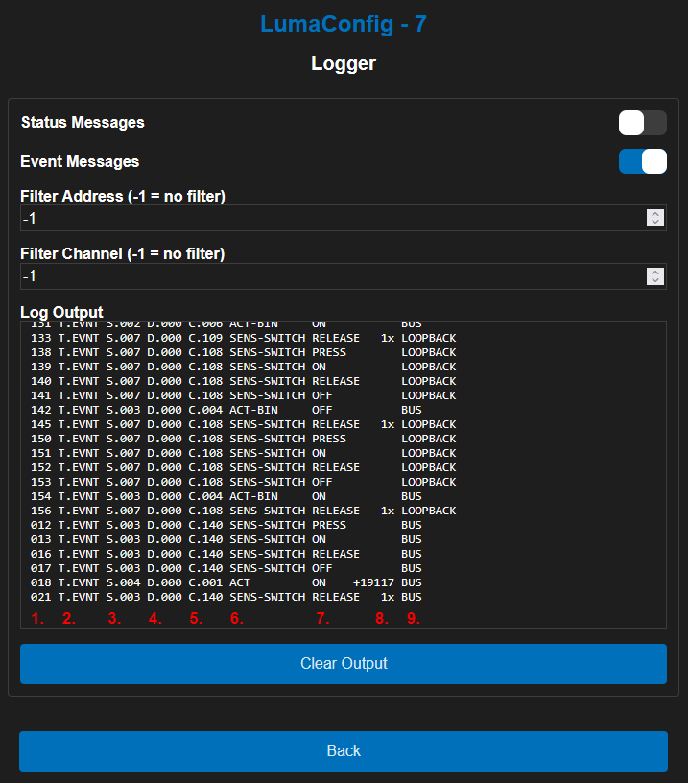Select log line 145 RELEASE 1x LOOPBACK
Screen dimensions: 689x784
pyautogui.click(x=244, y=424)
